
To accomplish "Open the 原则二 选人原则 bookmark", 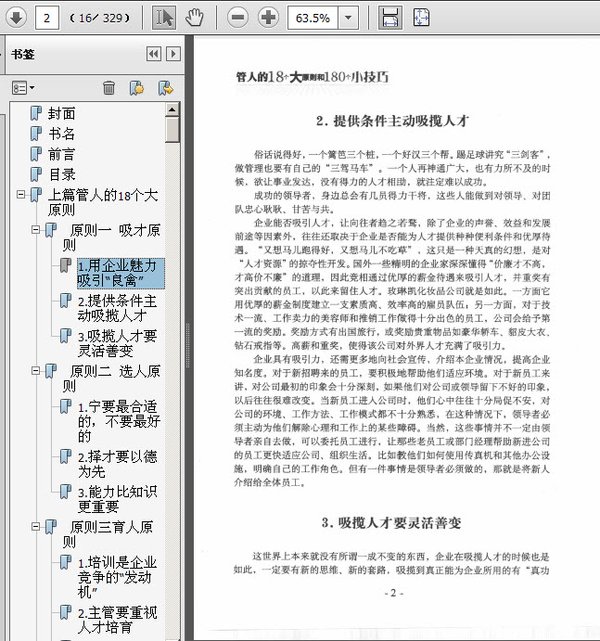I will point(112,379).
